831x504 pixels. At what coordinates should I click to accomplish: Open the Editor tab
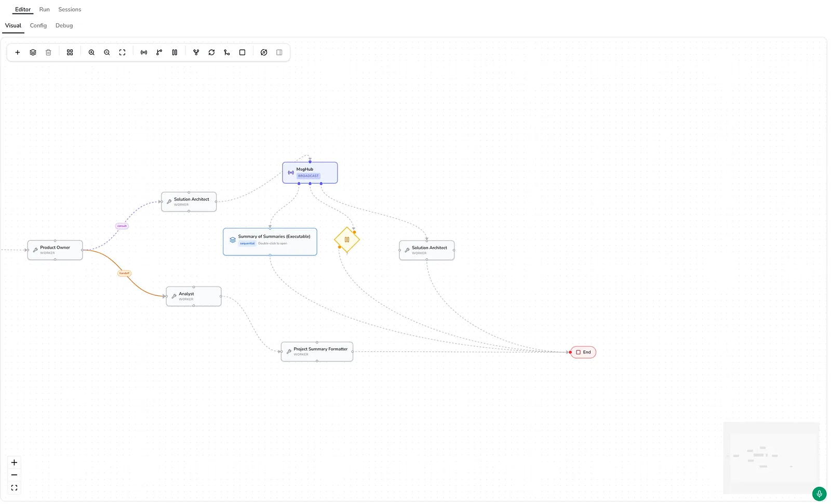click(x=23, y=9)
